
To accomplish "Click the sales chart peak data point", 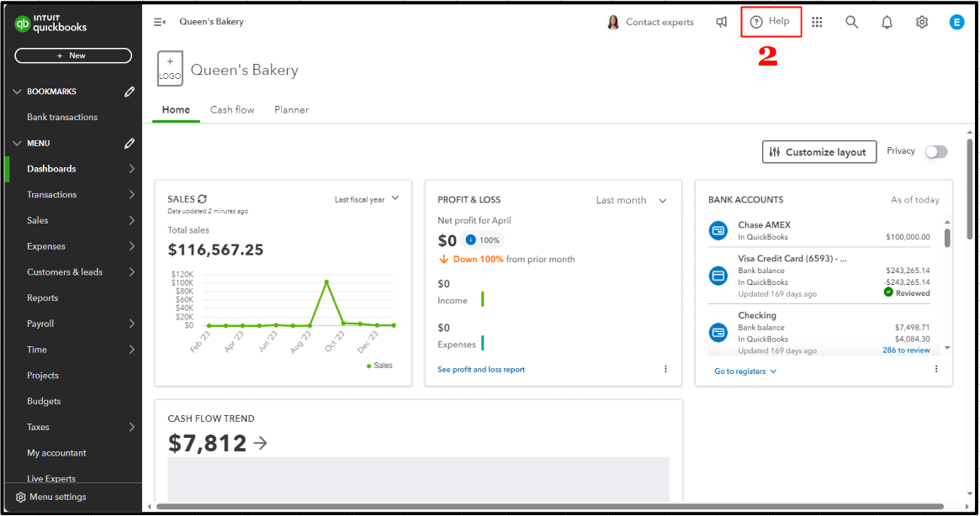I will 326,282.
